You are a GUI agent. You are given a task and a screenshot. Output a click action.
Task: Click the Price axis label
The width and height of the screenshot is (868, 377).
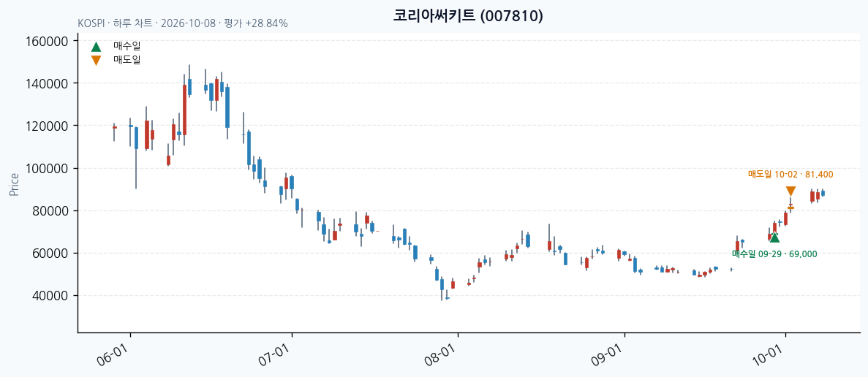coord(14,185)
